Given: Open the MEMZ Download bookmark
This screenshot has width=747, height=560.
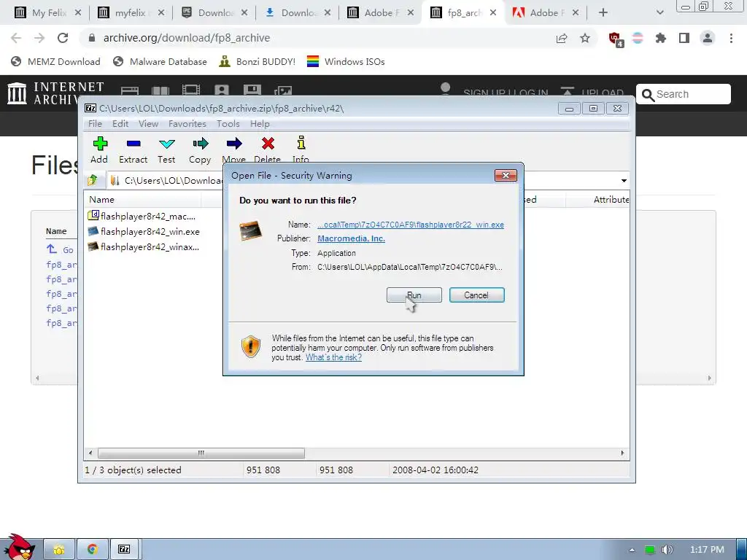Looking at the screenshot, I should point(55,61).
